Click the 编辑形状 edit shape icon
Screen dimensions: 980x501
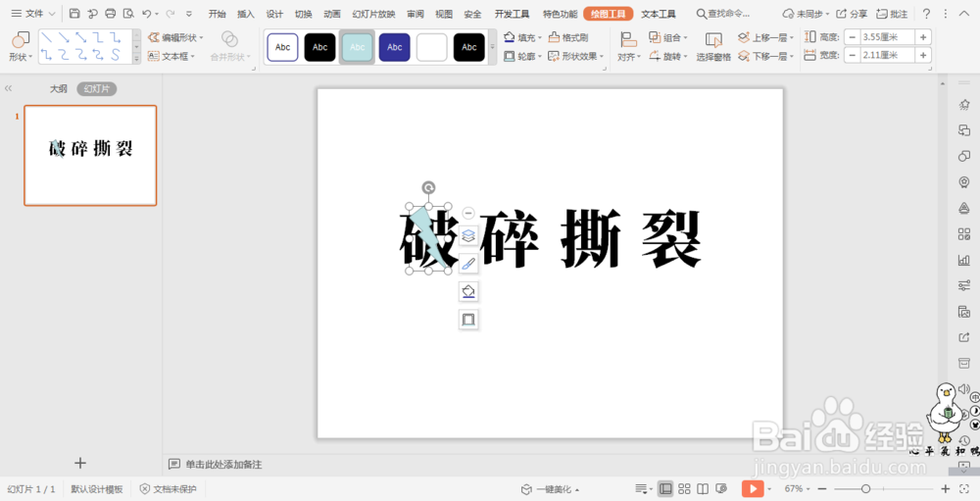(153, 37)
